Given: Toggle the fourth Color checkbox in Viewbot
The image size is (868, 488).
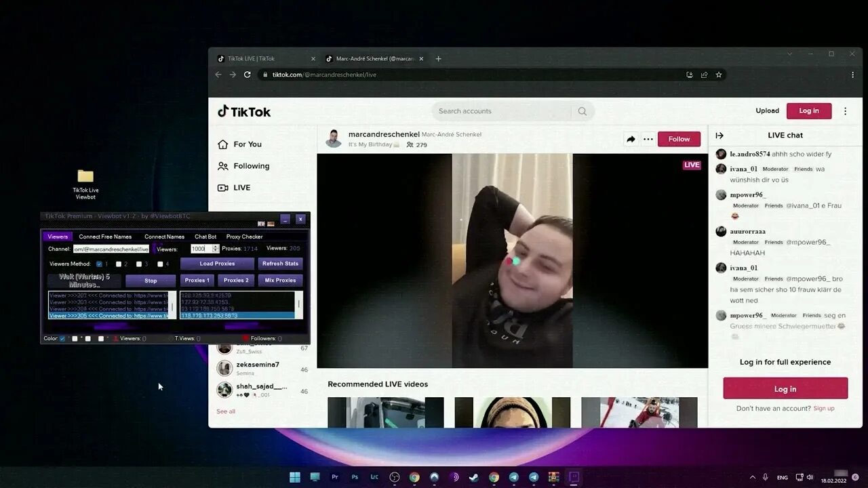Looking at the screenshot, I should coord(100,338).
